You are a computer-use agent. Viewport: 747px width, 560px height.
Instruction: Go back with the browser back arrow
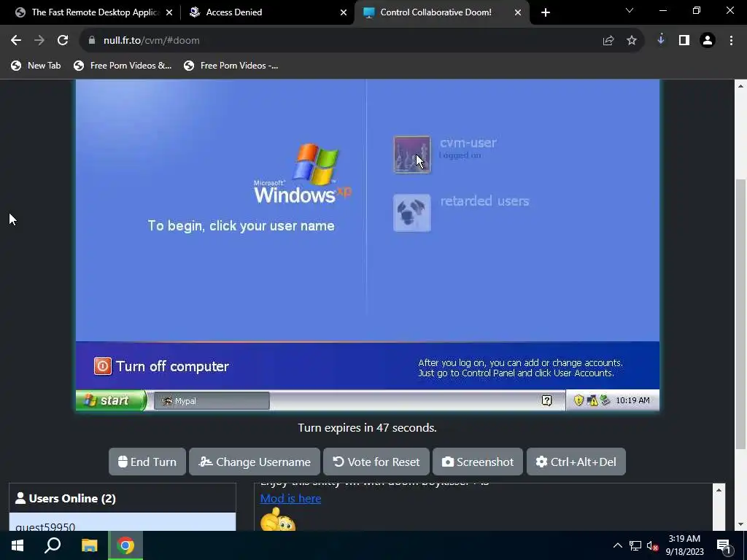[16, 41]
